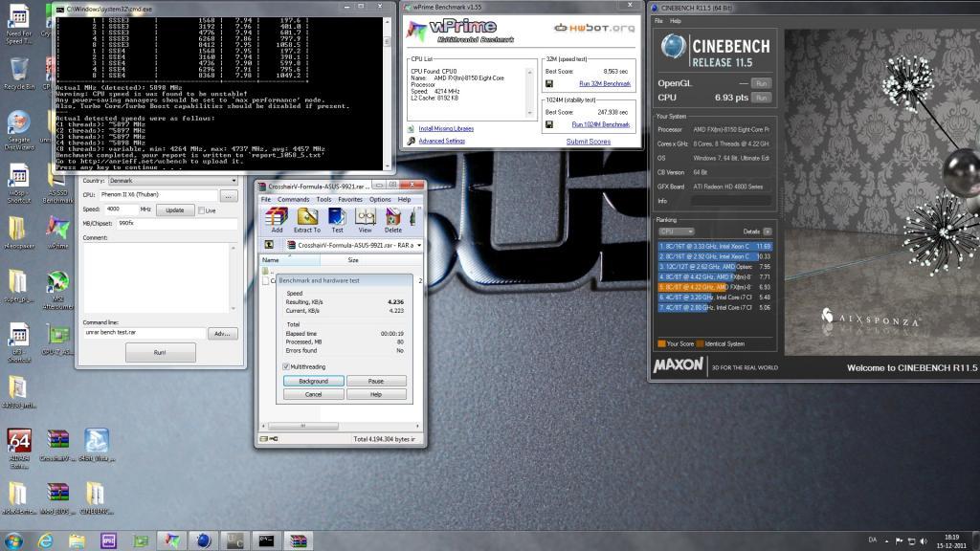Select the MSI Afterburner desktop icon

57,290
